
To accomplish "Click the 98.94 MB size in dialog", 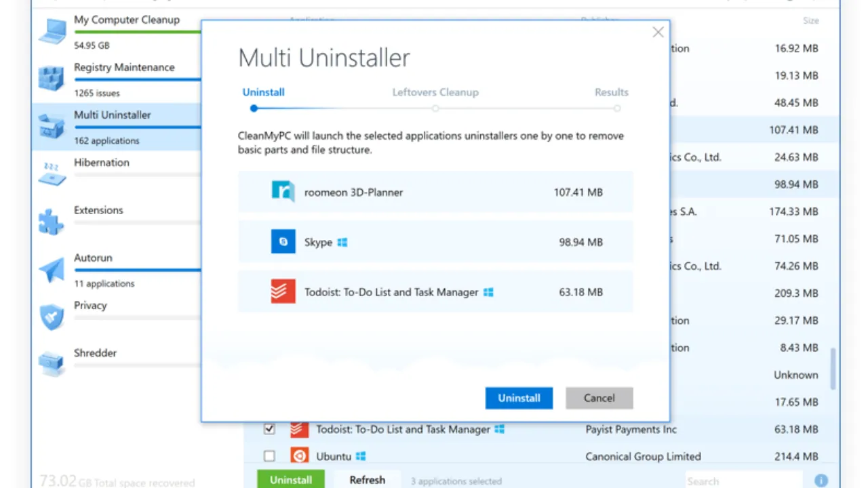I will tap(581, 242).
